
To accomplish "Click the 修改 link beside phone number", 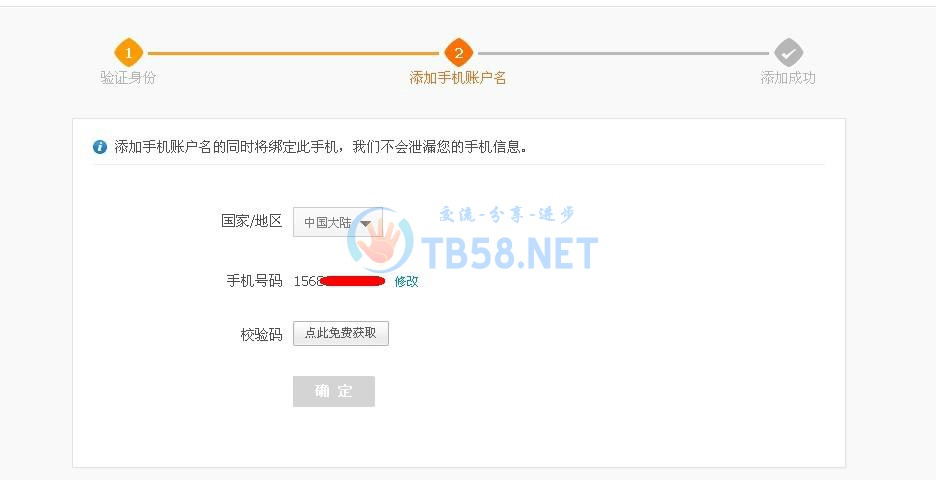I will click(x=406, y=281).
